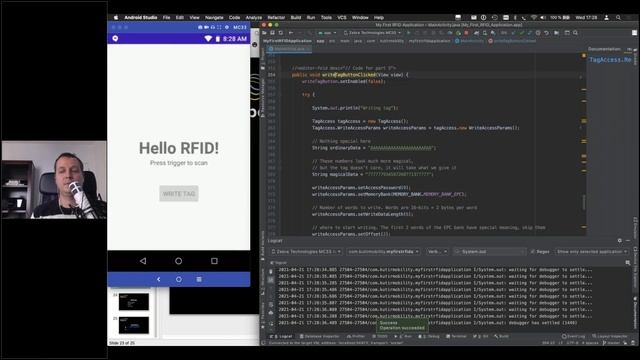Click the Wi-Fi icon in the menu bar
The image size is (640, 360).
[x=534, y=18]
